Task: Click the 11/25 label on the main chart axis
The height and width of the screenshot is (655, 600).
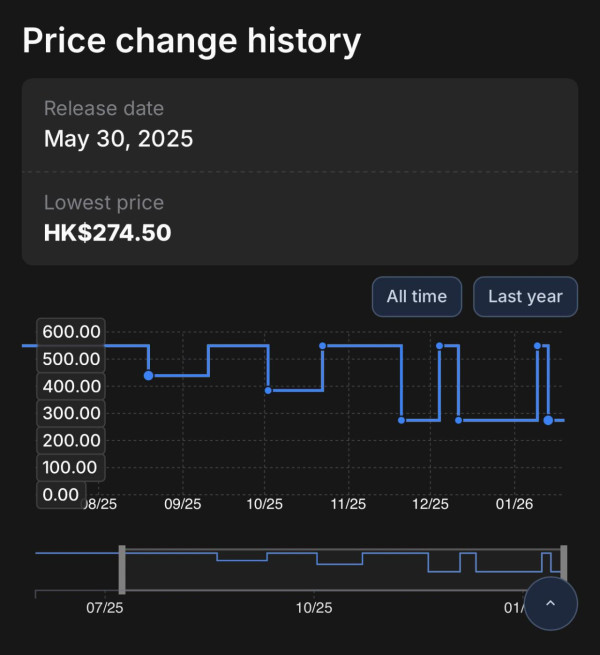Action: tap(347, 505)
